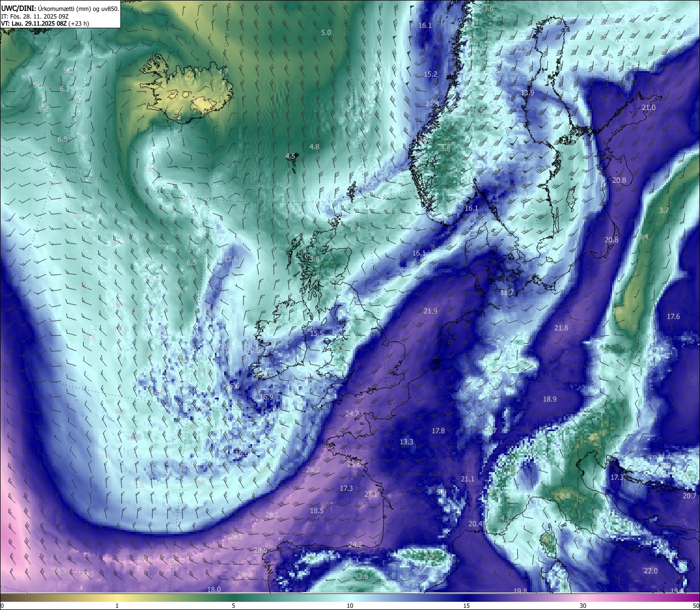Click the 13.6 value west of Scotland
700x610 pixels.
231,259
